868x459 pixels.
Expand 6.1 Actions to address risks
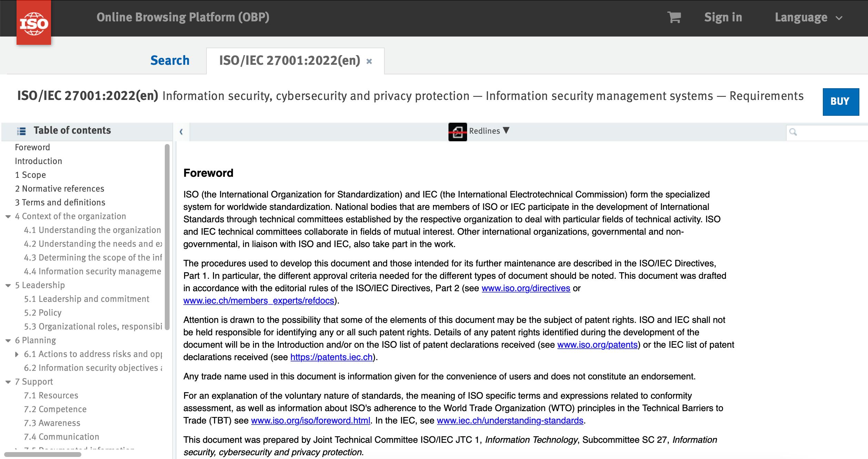[x=17, y=354]
